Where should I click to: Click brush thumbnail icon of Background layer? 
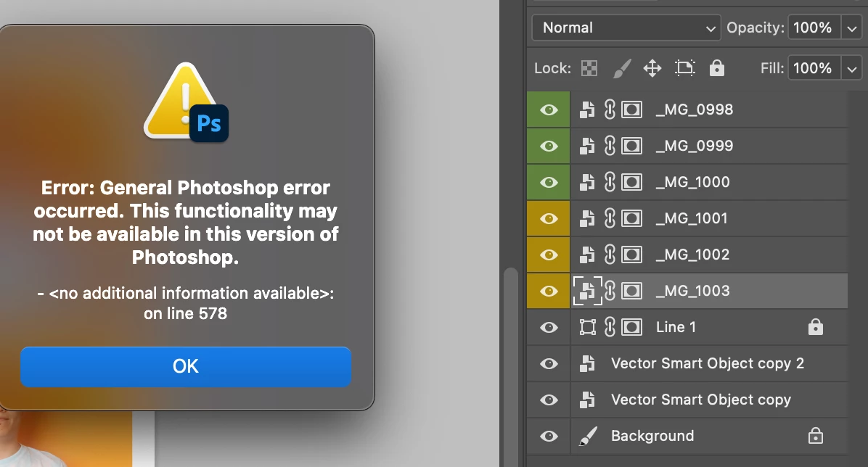[x=588, y=436]
